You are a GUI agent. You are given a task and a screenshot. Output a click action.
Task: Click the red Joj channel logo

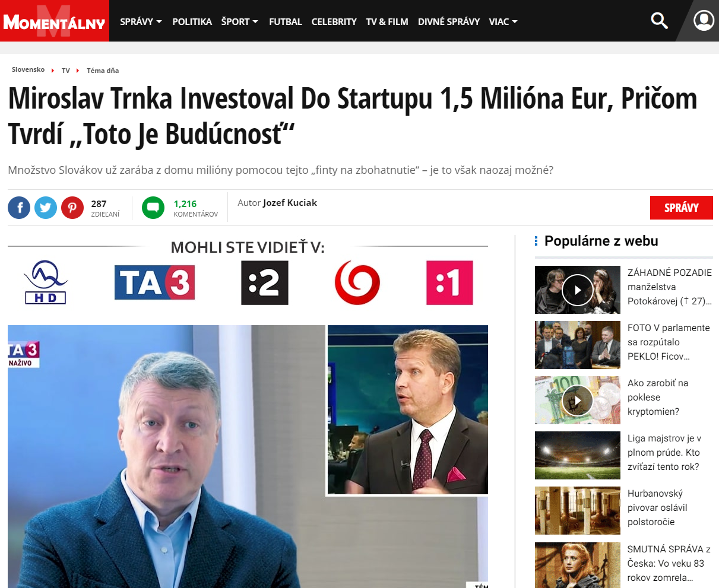[x=357, y=282]
